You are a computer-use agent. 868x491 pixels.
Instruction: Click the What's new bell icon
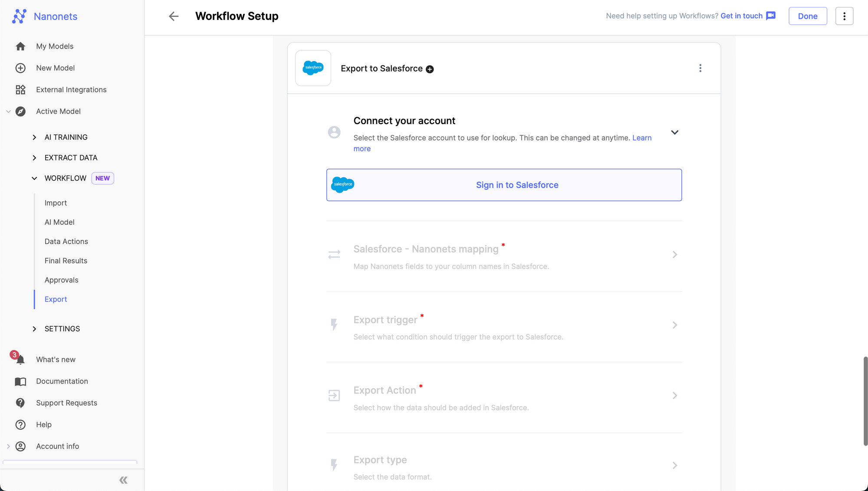click(20, 360)
